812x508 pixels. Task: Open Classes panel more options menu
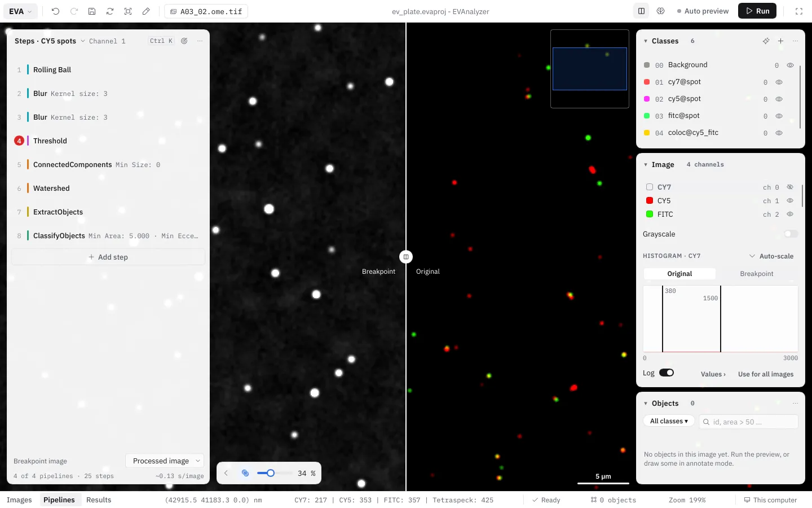[x=795, y=41]
